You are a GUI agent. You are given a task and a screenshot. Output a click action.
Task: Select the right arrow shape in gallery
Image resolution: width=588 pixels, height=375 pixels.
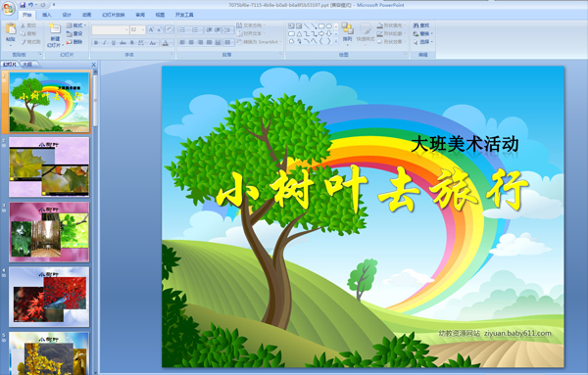(x=321, y=33)
